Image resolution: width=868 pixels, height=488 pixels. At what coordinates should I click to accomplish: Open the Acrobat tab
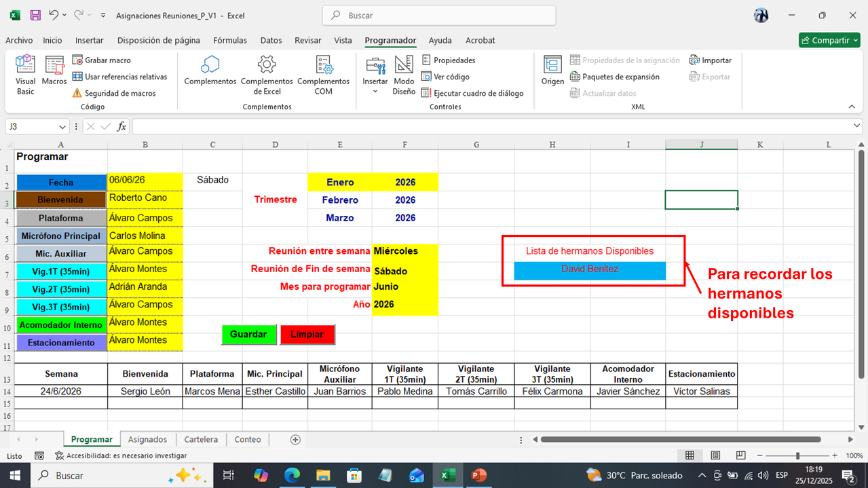tap(480, 40)
